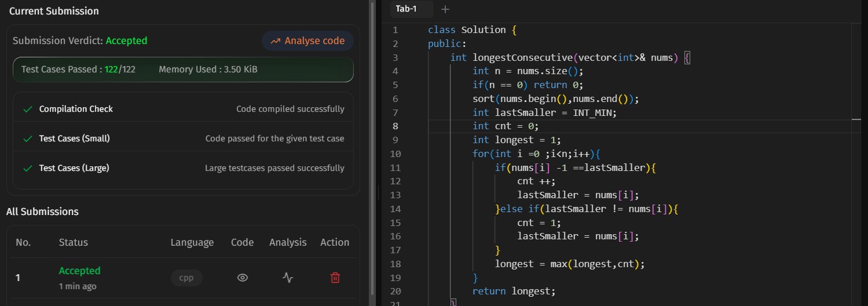Expand the Test Cases (Large) result row
Viewport: 868px width, 306px height.
pos(183,168)
